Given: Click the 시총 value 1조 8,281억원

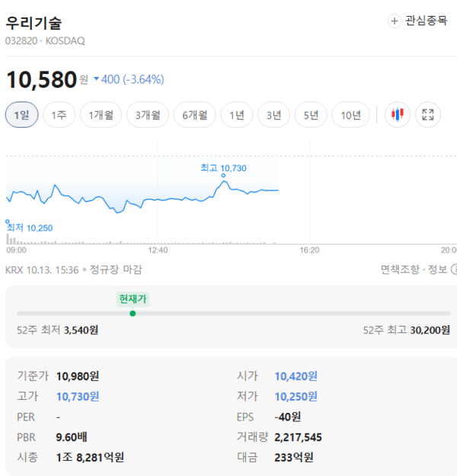Looking at the screenshot, I should 90,457.
